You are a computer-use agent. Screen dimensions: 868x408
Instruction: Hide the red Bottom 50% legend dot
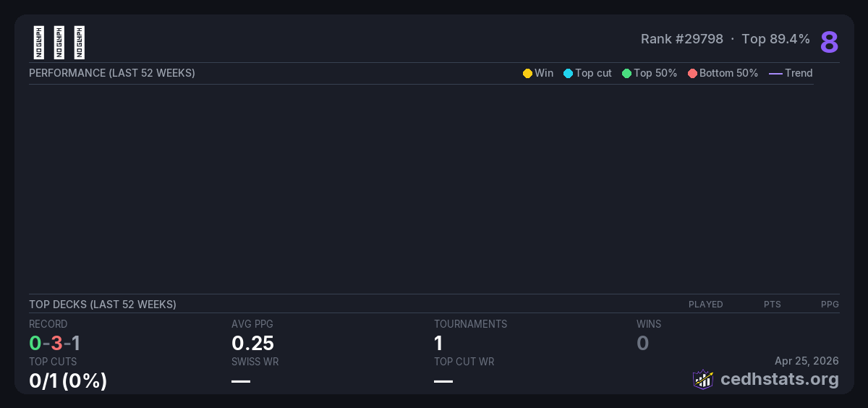(692, 73)
